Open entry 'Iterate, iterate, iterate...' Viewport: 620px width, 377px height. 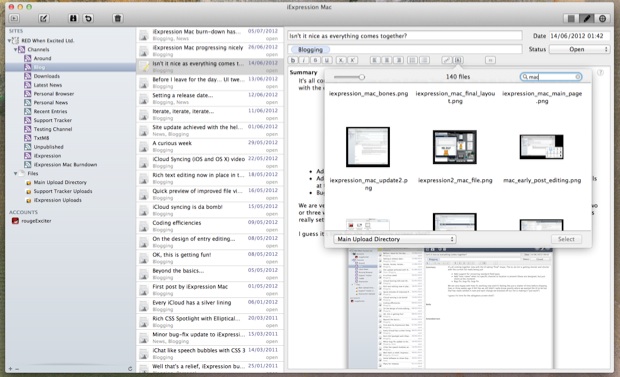[210, 114]
